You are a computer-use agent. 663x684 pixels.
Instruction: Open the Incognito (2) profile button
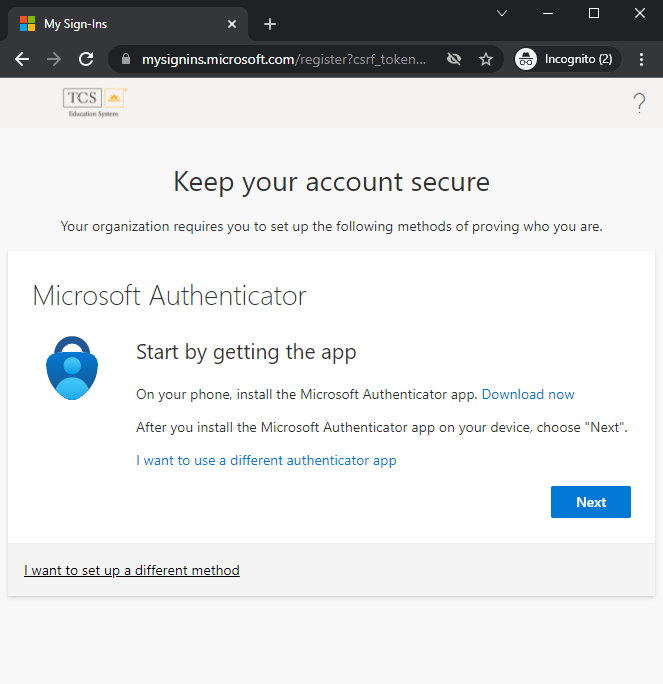(x=567, y=59)
